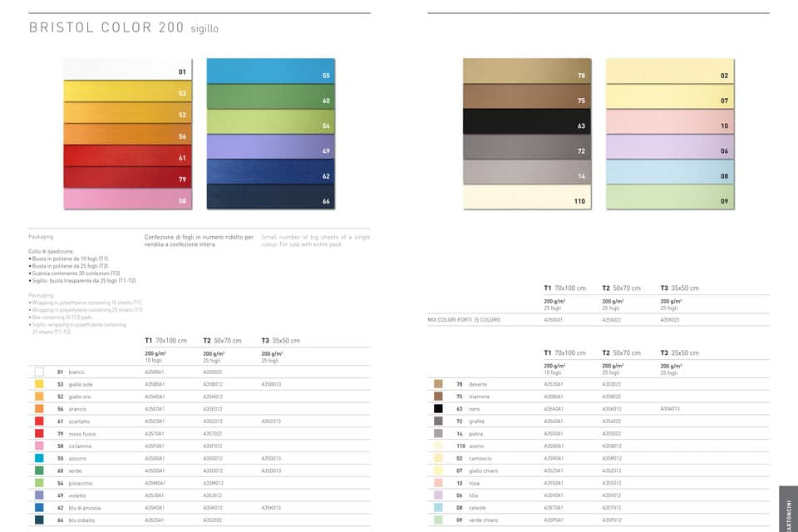Click the 'verde chiaro' color name
The height and width of the screenshot is (532, 798).
coord(483,520)
